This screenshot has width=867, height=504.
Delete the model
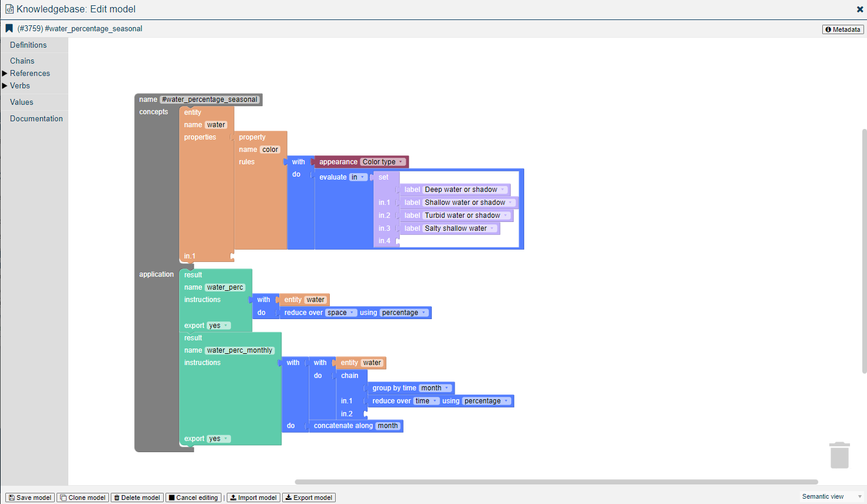tap(137, 498)
